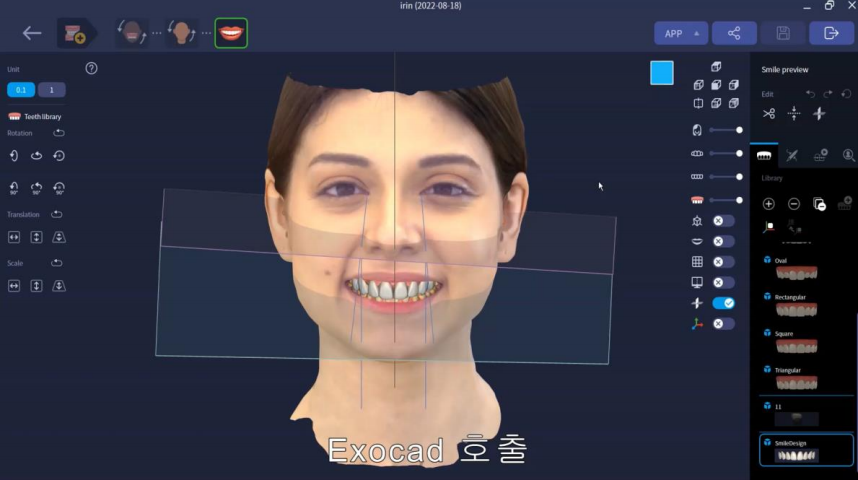Reset all edits in Smile preview
Viewport: 858px width, 480px height.
(846, 94)
